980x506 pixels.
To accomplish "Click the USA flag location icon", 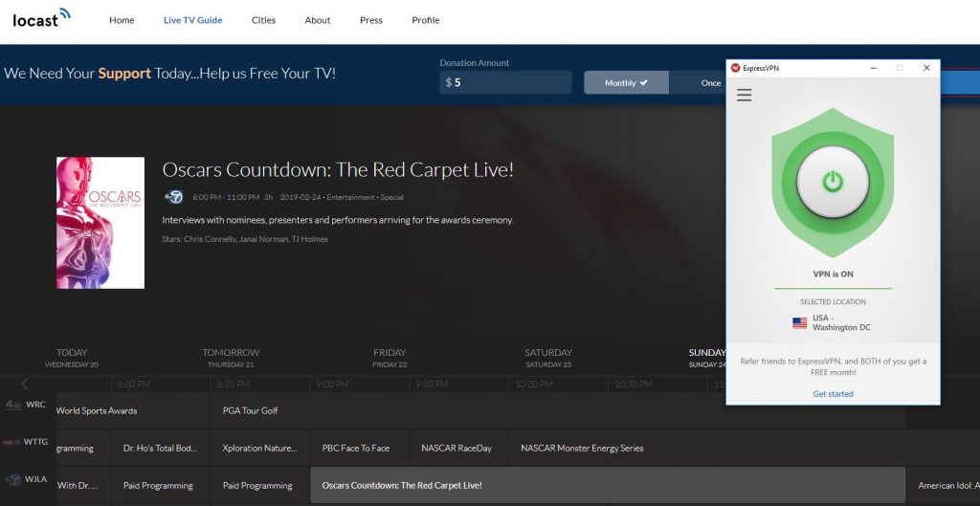I will point(799,323).
